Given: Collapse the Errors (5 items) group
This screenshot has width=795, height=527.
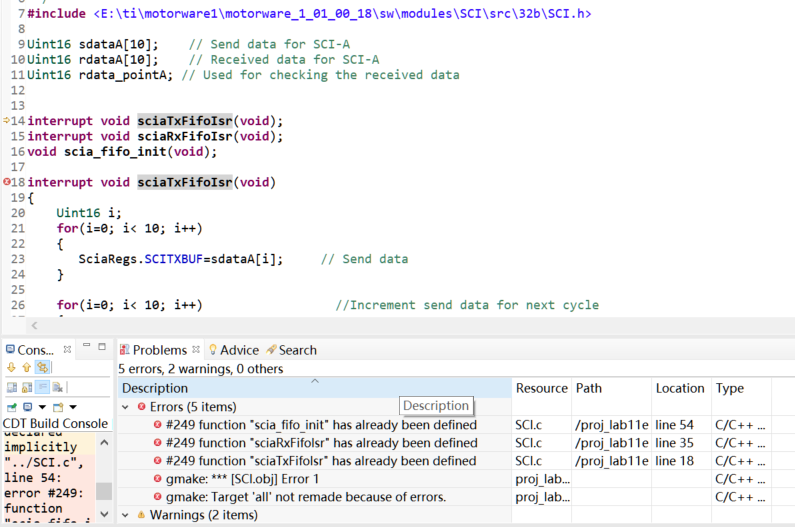Looking at the screenshot, I should pos(125,407).
